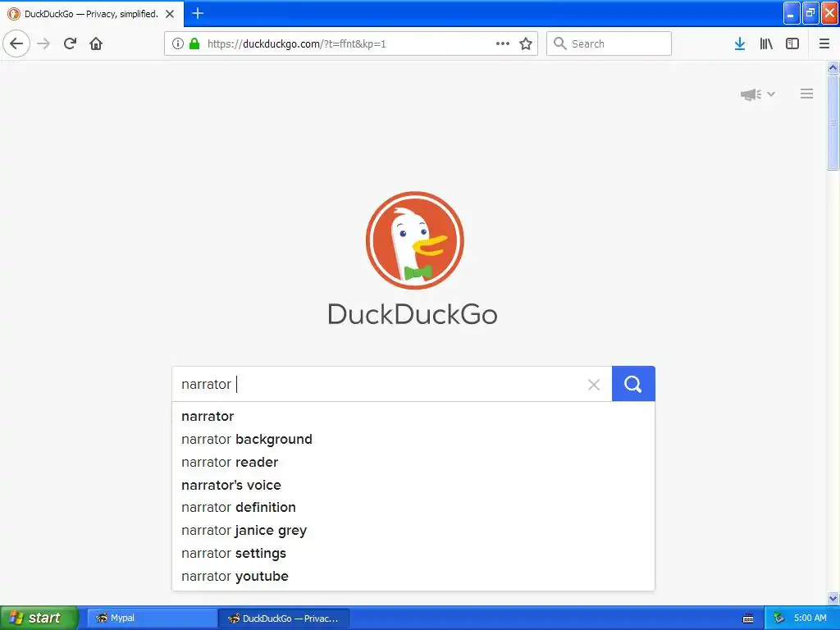Viewport: 840px width, 630px height.
Task: Submit search with the magnifier button
Action: (x=633, y=384)
